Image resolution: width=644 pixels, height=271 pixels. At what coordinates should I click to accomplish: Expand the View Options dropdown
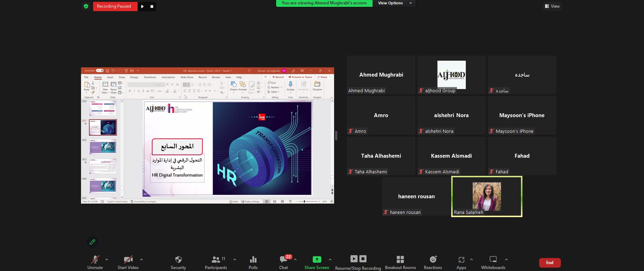pos(394,3)
